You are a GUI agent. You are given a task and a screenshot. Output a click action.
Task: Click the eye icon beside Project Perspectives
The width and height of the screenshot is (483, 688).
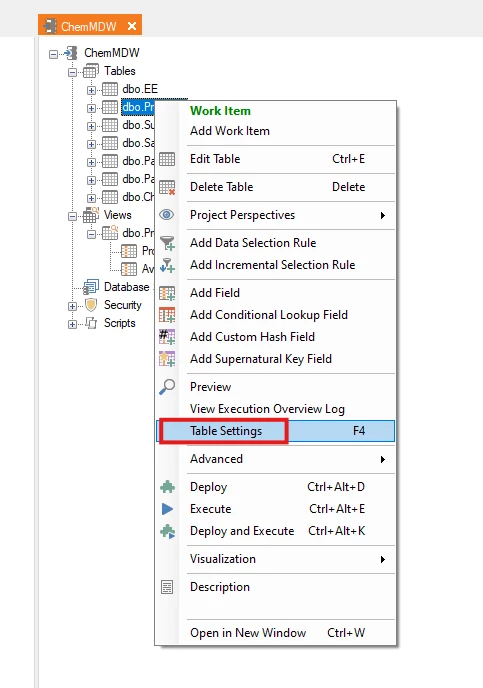point(167,215)
